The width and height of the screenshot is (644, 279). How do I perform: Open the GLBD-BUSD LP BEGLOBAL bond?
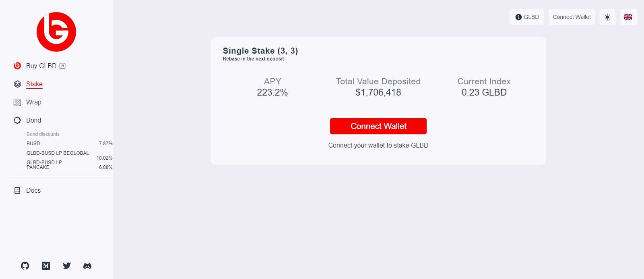click(58, 153)
